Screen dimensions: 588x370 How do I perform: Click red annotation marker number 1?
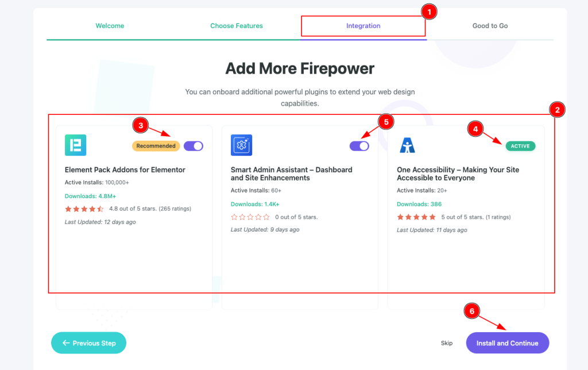(x=429, y=11)
